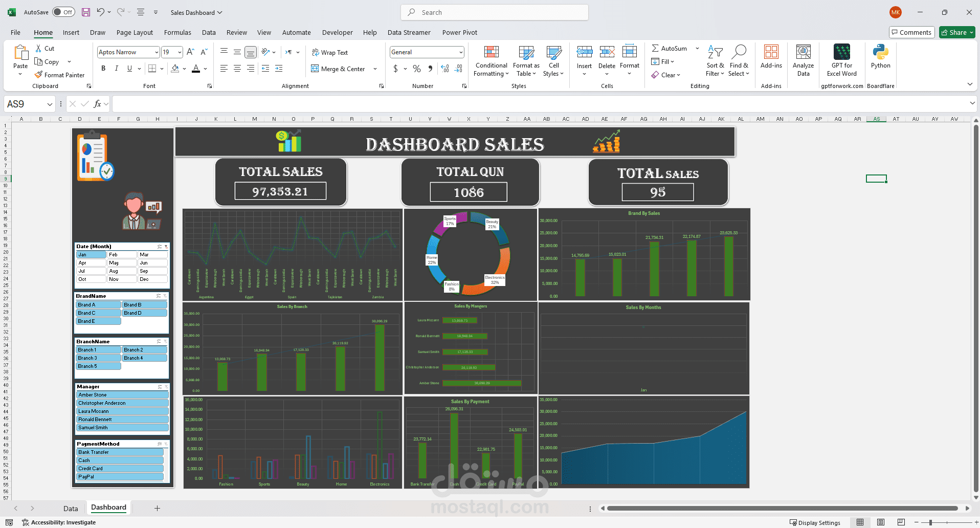Launch Analyze Data
980x528 pixels.
803,60
